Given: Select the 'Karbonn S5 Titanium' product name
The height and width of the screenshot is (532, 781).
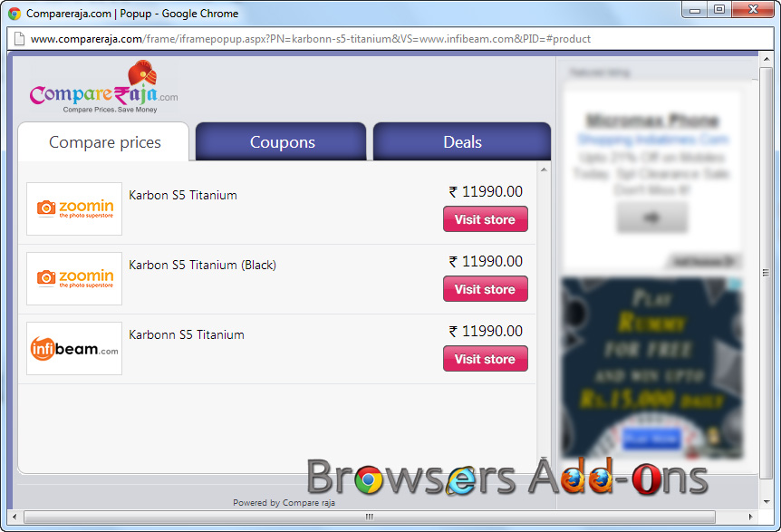Looking at the screenshot, I should pyautogui.click(x=187, y=334).
